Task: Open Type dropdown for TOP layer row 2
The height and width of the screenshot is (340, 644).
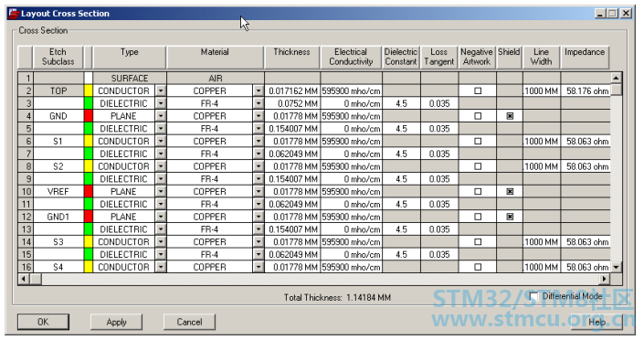Action: click(161, 90)
